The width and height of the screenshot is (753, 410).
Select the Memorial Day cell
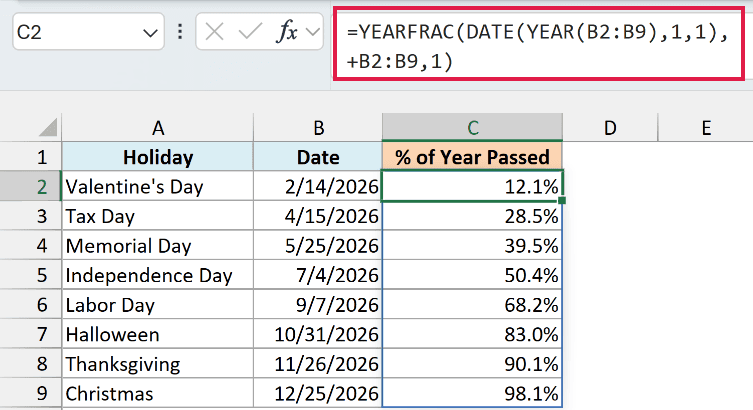point(158,246)
